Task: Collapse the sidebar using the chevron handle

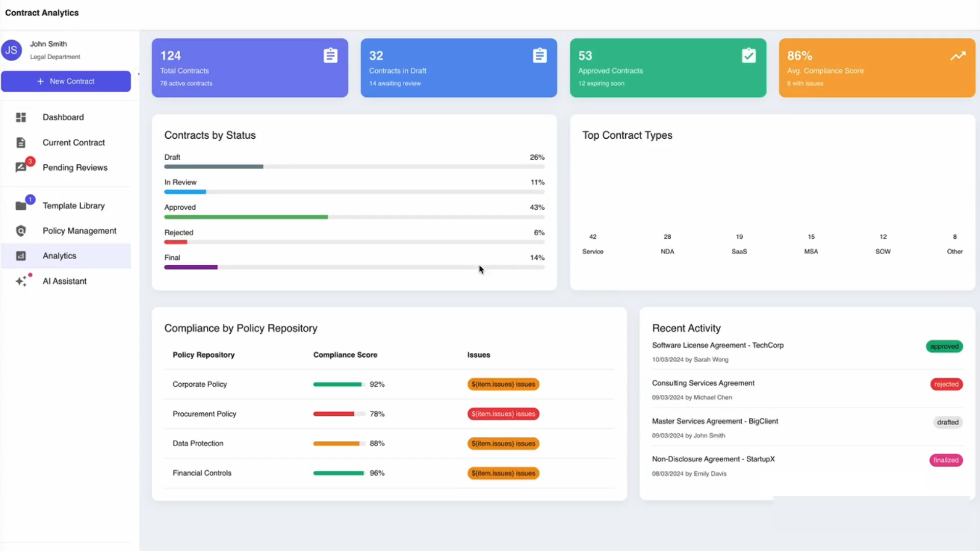Action: coord(138,74)
